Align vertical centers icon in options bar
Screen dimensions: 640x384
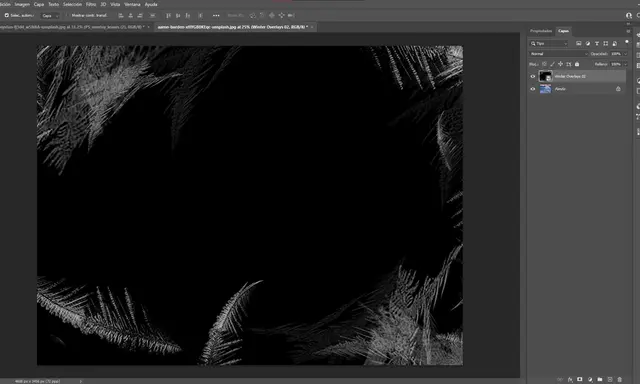(178, 16)
